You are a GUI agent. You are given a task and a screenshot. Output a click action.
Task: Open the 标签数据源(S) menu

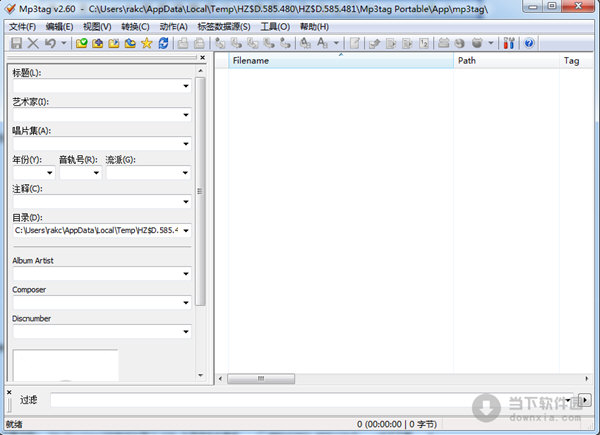pyautogui.click(x=224, y=27)
